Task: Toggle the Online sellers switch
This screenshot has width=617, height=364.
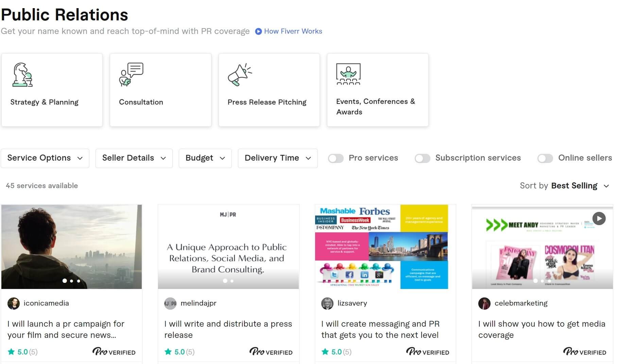Action: coord(545,158)
